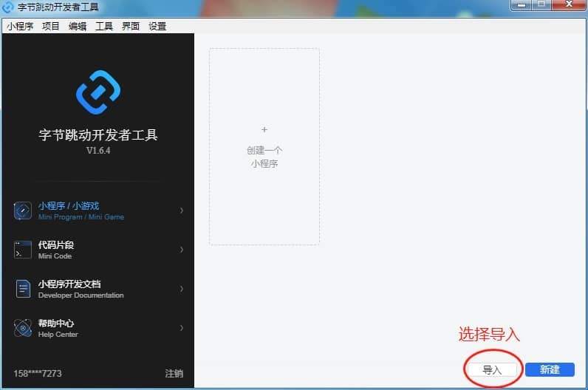This screenshot has height=390, width=588.
Task: Open the 小程序 menu
Action: 20,26
